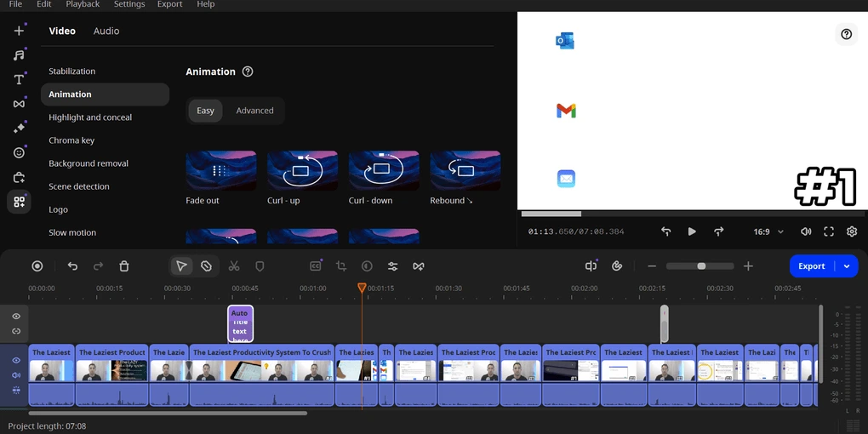Toggle fullscreen preview
This screenshot has height=434, width=868.
pos(829,231)
